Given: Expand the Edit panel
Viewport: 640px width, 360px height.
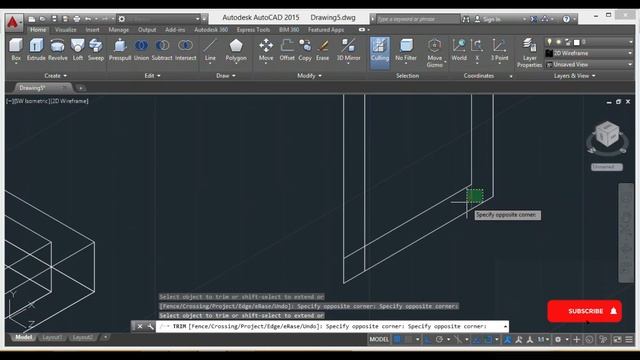Looking at the screenshot, I should pos(152,76).
